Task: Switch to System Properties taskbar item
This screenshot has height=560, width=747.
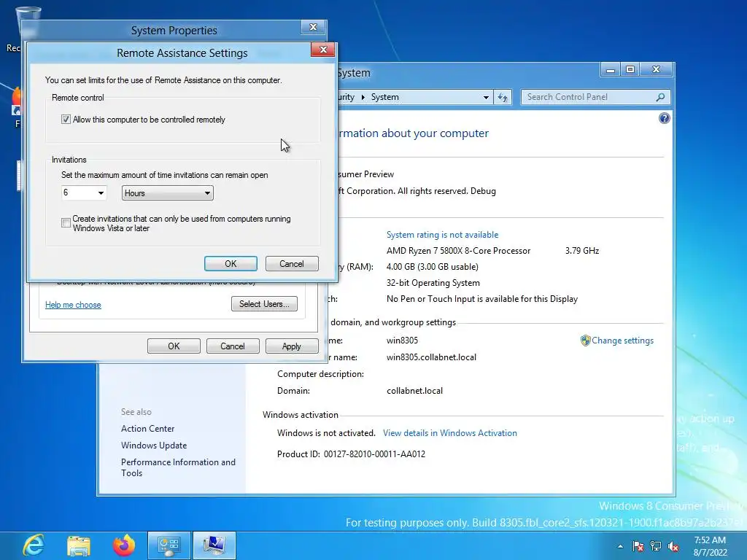Action: (214, 545)
